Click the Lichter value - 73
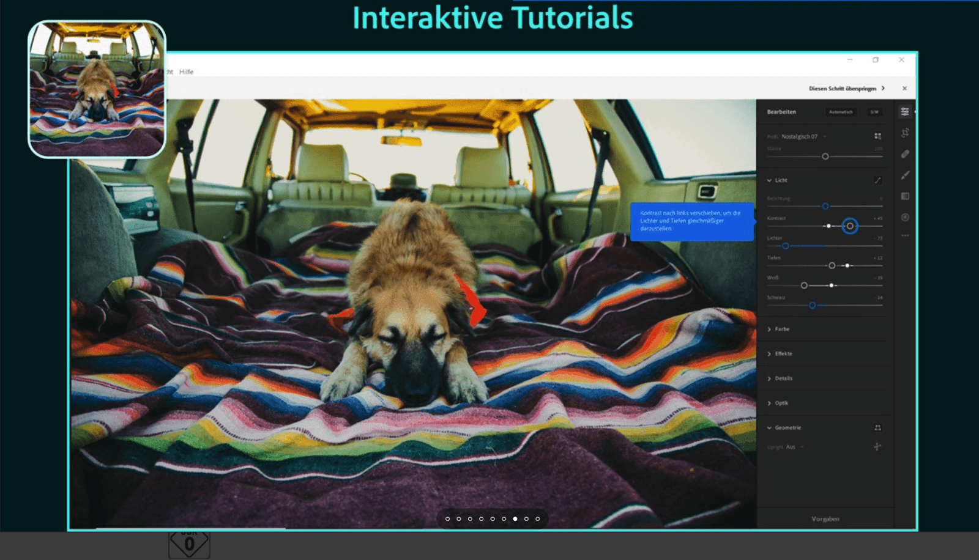The height and width of the screenshot is (560, 979). point(878,238)
